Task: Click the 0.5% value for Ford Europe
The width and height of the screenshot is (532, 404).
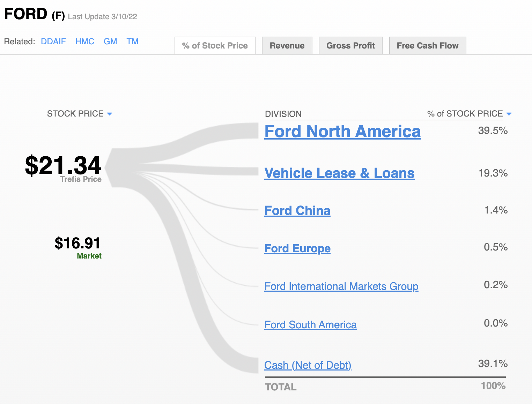Action: tap(496, 247)
